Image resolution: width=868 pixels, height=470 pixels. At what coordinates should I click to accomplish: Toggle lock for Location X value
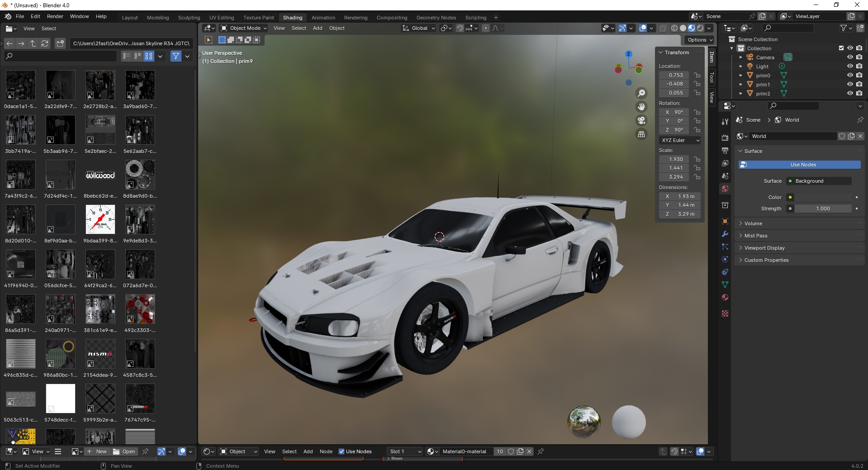[697, 75]
